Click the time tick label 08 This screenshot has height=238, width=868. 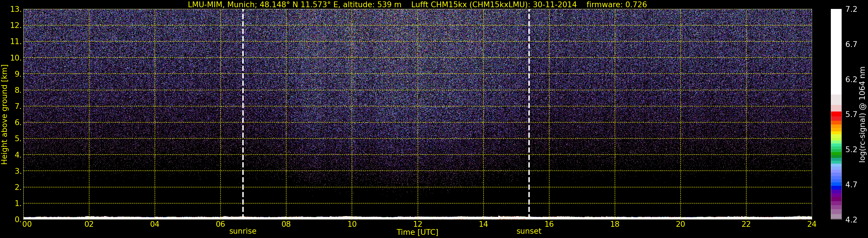click(286, 224)
